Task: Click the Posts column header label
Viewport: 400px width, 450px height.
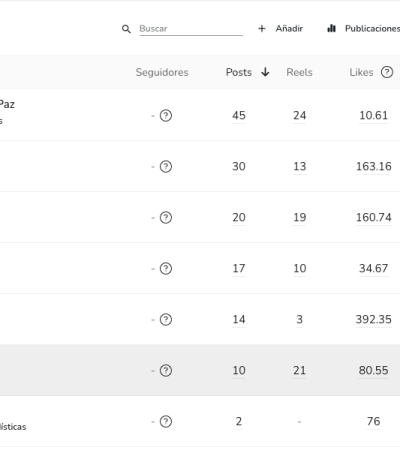Action: click(x=239, y=72)
